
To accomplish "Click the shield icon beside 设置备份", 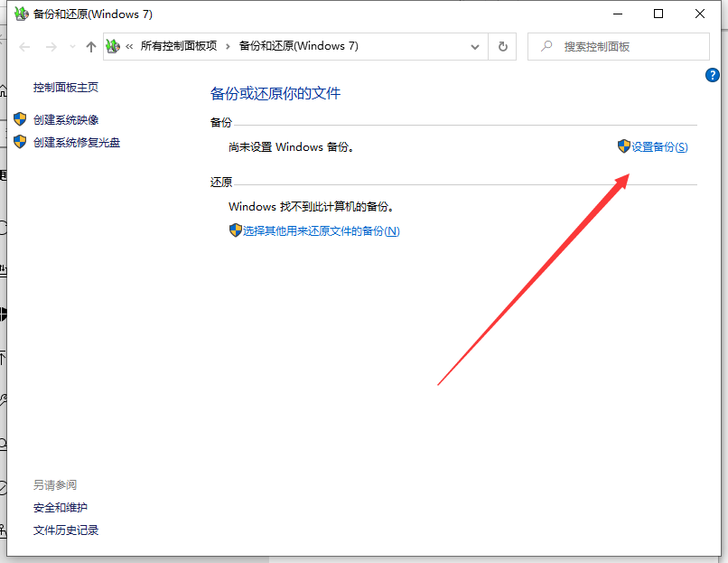I will (x=623, y=146).
